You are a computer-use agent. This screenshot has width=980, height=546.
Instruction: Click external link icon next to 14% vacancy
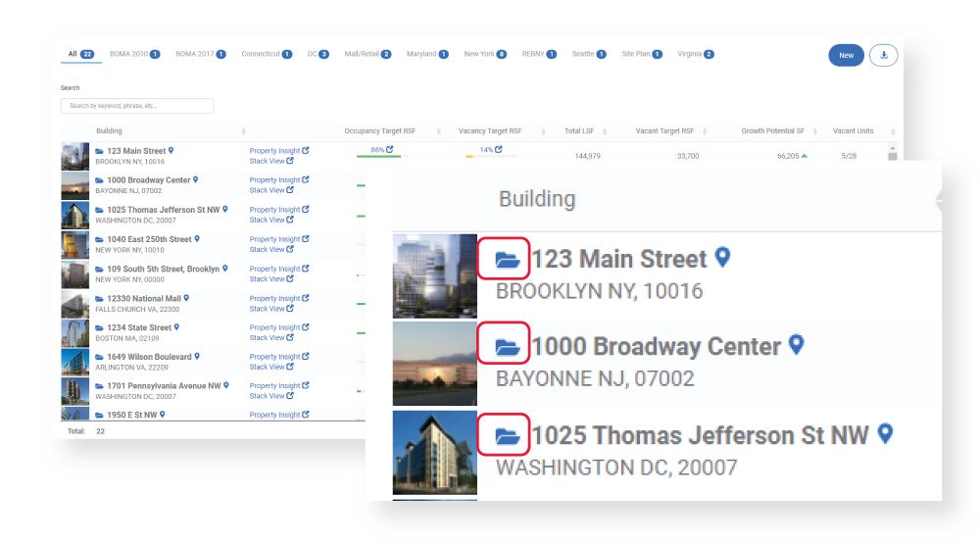point(498,149)
